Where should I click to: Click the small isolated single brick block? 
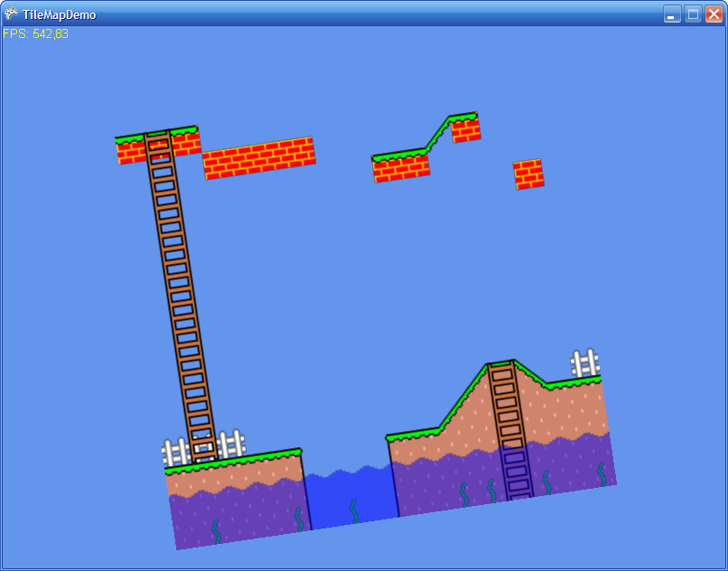(x=528, y=174)
